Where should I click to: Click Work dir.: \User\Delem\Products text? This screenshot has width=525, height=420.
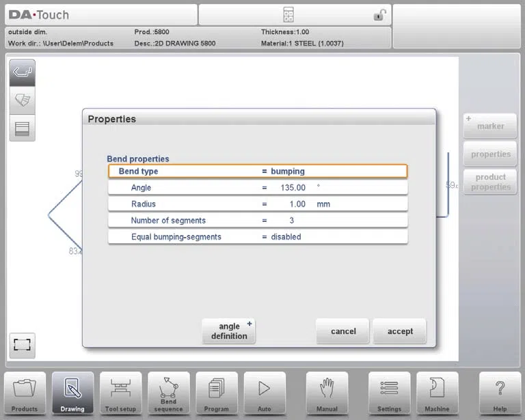(x=61, y=44)
